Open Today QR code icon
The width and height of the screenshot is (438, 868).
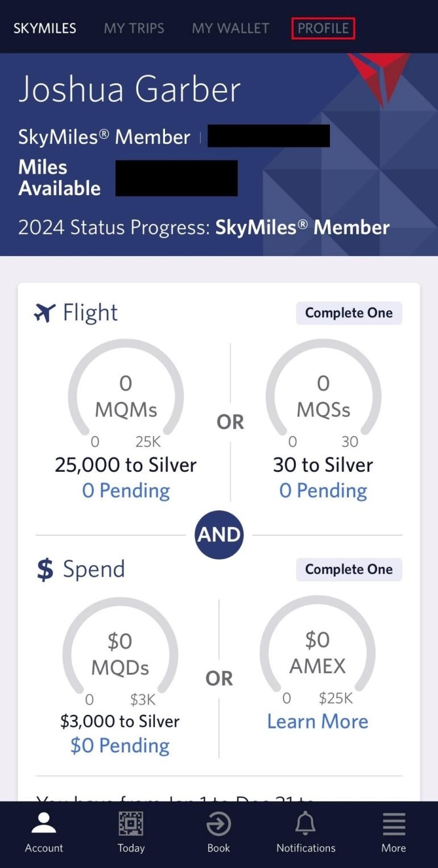coord(131,824)
